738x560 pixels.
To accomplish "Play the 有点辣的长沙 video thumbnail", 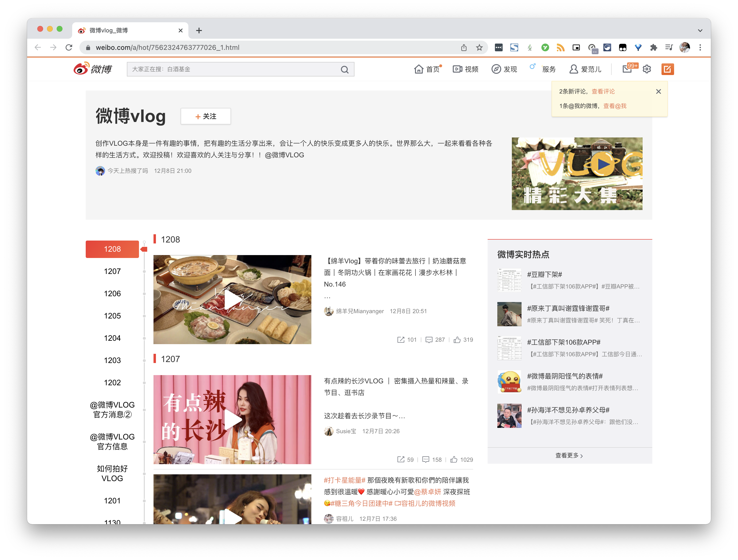I will click(232, 419).
